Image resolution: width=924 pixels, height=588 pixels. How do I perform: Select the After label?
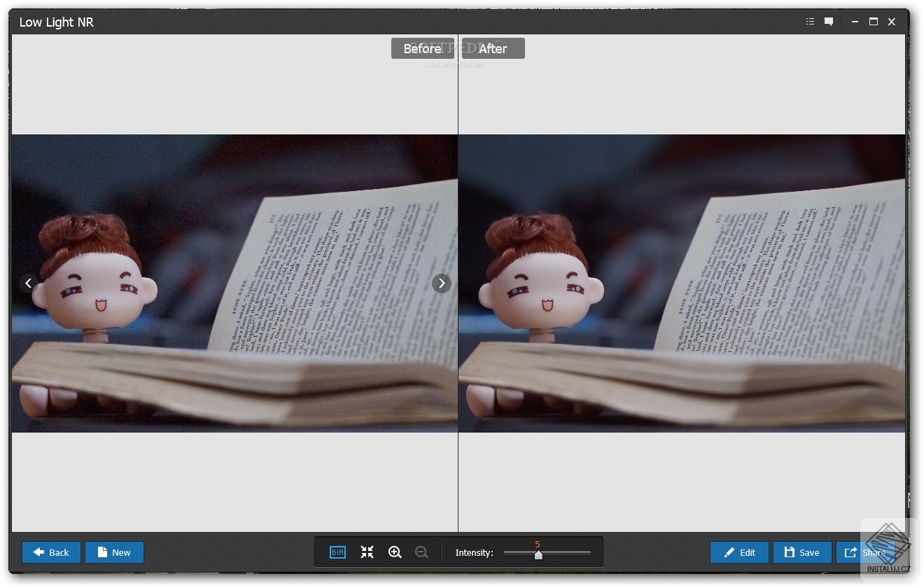[x=493, y=48]
